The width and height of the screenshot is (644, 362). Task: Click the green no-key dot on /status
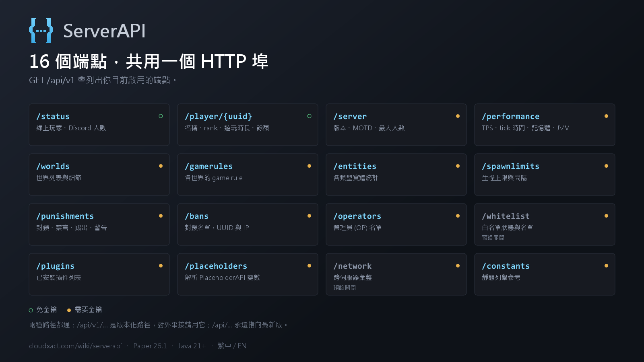pos(161,116)
